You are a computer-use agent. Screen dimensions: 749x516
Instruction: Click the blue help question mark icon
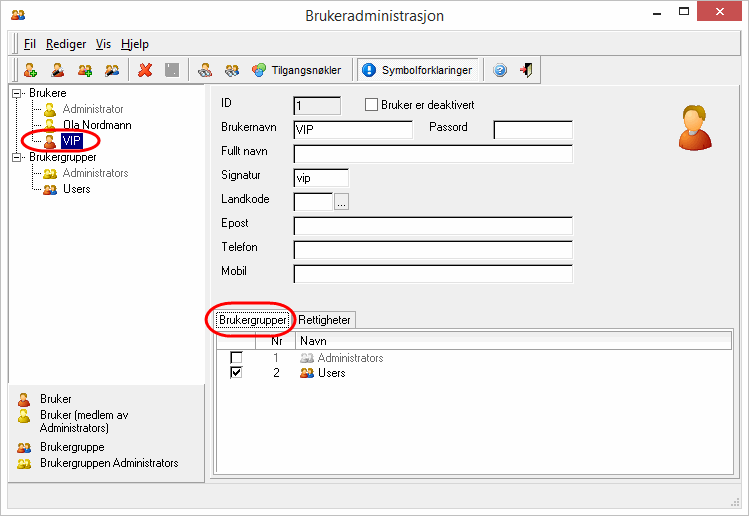500,70
